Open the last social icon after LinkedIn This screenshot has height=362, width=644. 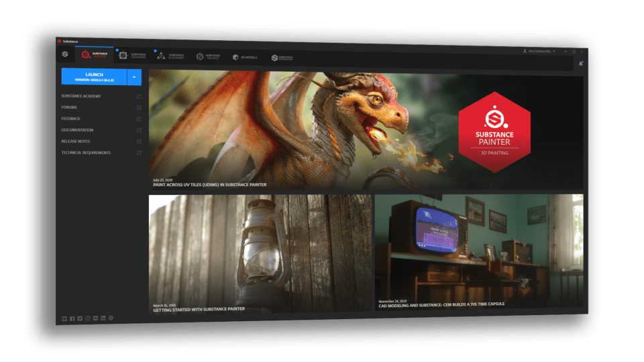click(111, 318)
